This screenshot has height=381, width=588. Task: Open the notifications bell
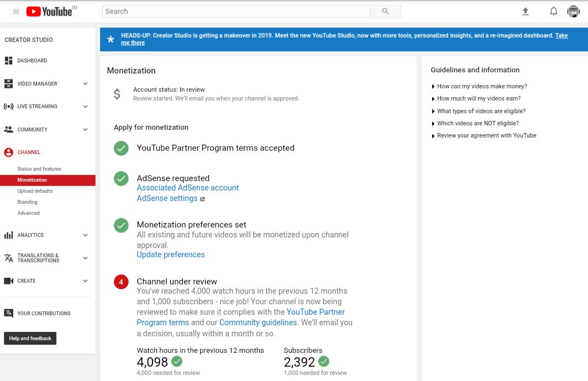[x=554, y=12]
